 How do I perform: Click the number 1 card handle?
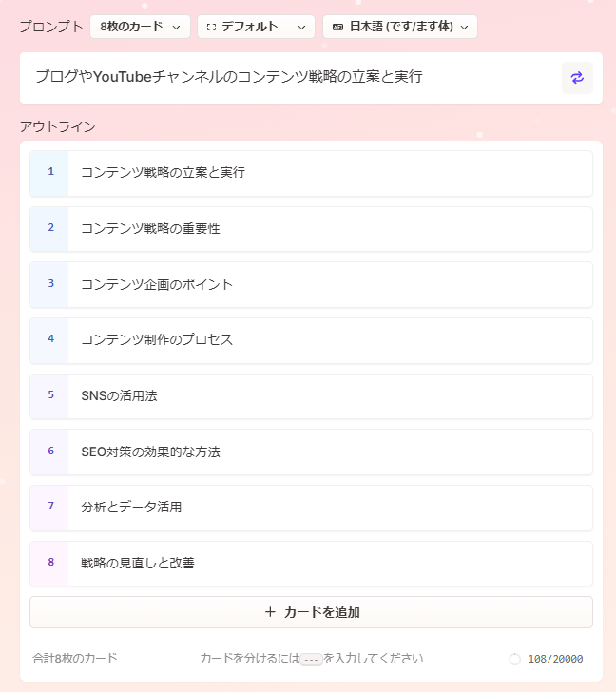coord(49,173)
